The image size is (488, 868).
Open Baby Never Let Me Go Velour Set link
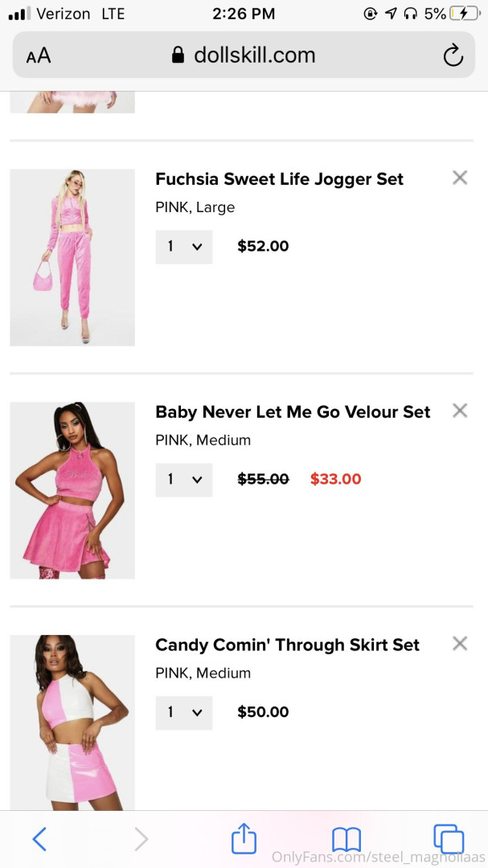pyautogui.click(x=293, y=412)
